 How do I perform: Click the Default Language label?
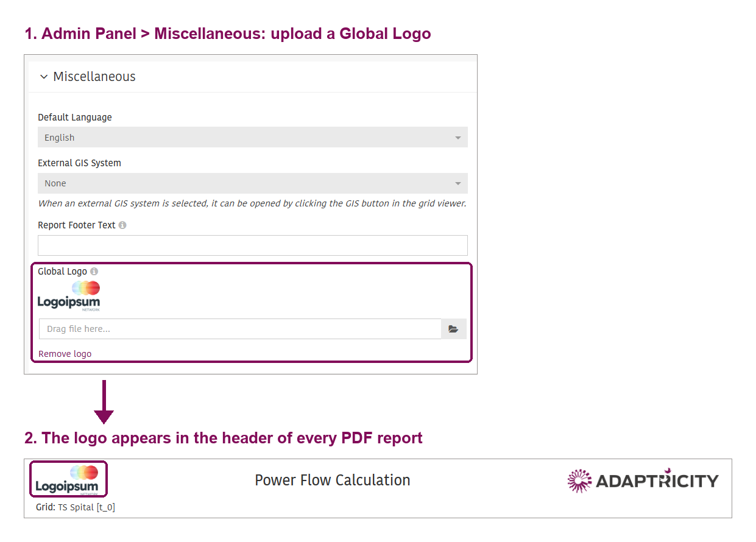[75, 118]
